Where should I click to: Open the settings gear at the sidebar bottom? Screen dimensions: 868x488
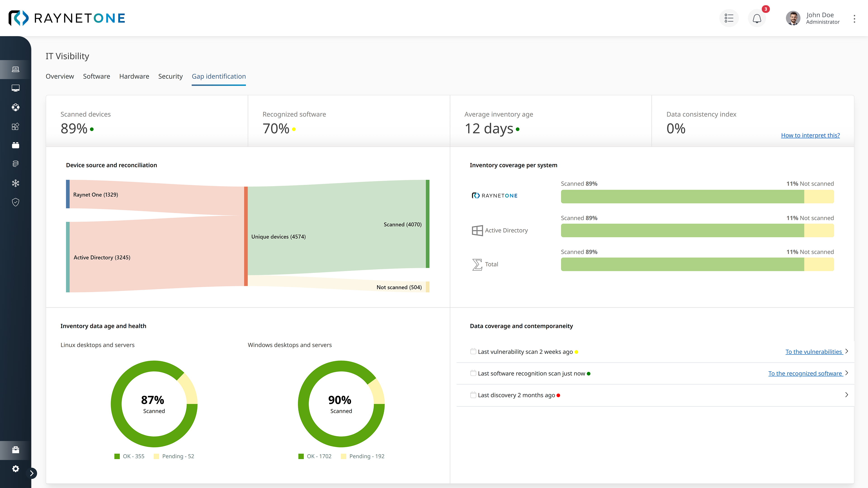(16, 469)
